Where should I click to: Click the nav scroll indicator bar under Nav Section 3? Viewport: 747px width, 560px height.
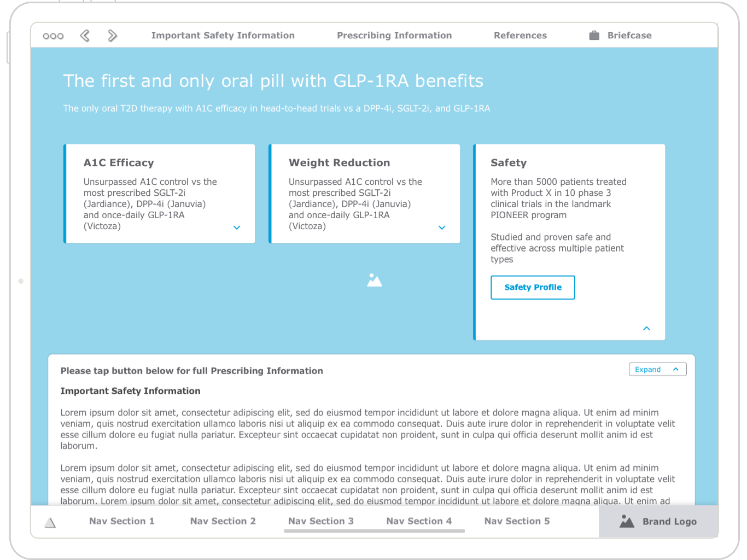pyautogui.click(x=375, y=531)
